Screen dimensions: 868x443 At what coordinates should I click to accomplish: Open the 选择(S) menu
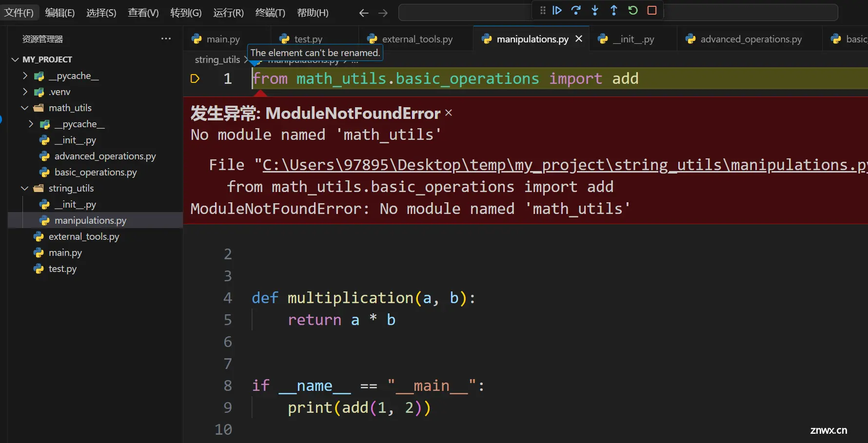(x=101, y=13)
